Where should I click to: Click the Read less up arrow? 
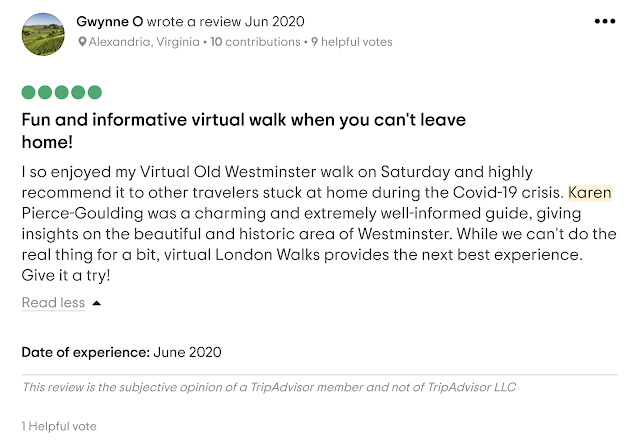click(x=96, y=303)
